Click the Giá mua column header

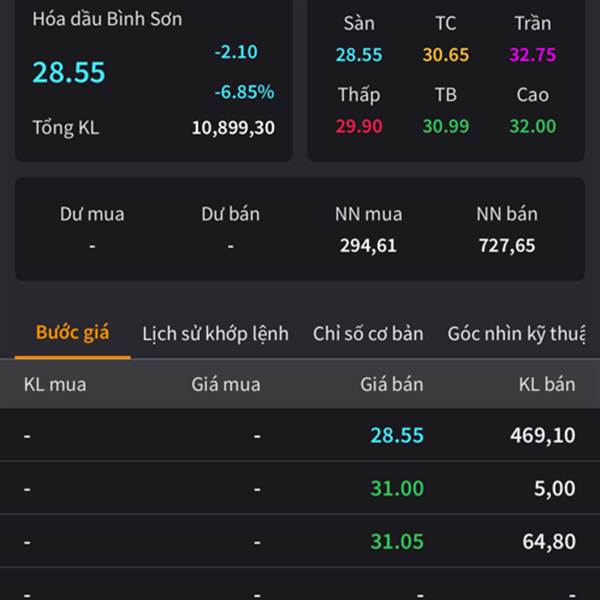[226, 385]
